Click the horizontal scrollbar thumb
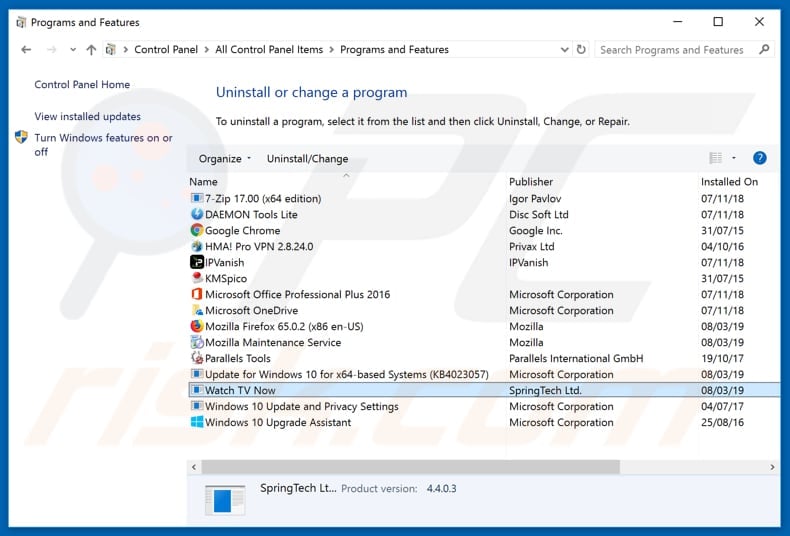Image resolution: width=790 pixels, height=536 pixels. tap(411, 467)
